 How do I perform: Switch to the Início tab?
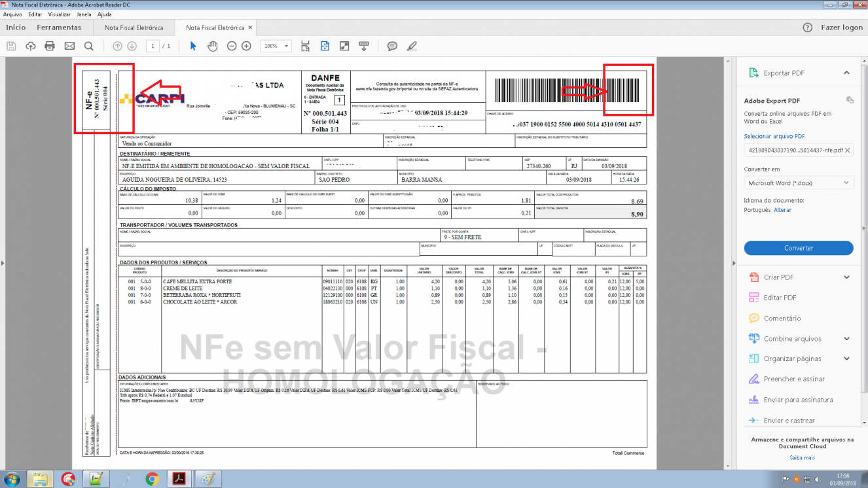[x=16, y=27]
